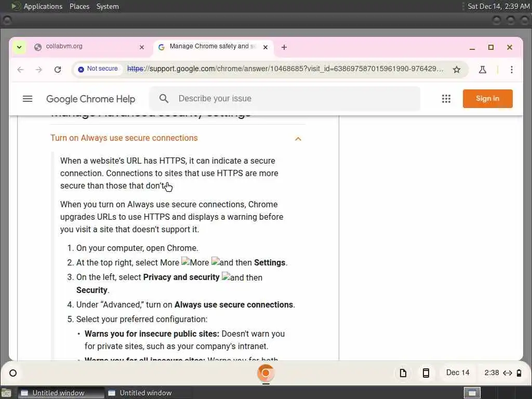Close the Manage Chrome safety tab

coord(265,47)
